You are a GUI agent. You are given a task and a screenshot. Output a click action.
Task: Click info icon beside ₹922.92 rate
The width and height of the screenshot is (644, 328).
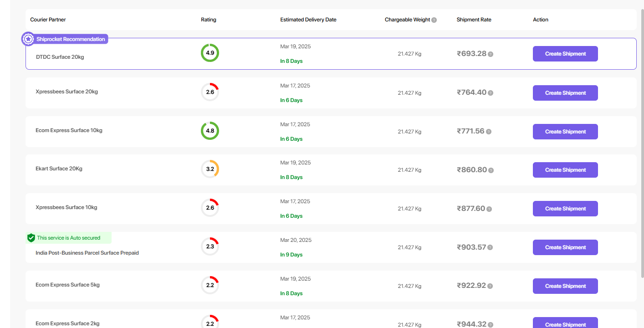click(x=491, y=287)
